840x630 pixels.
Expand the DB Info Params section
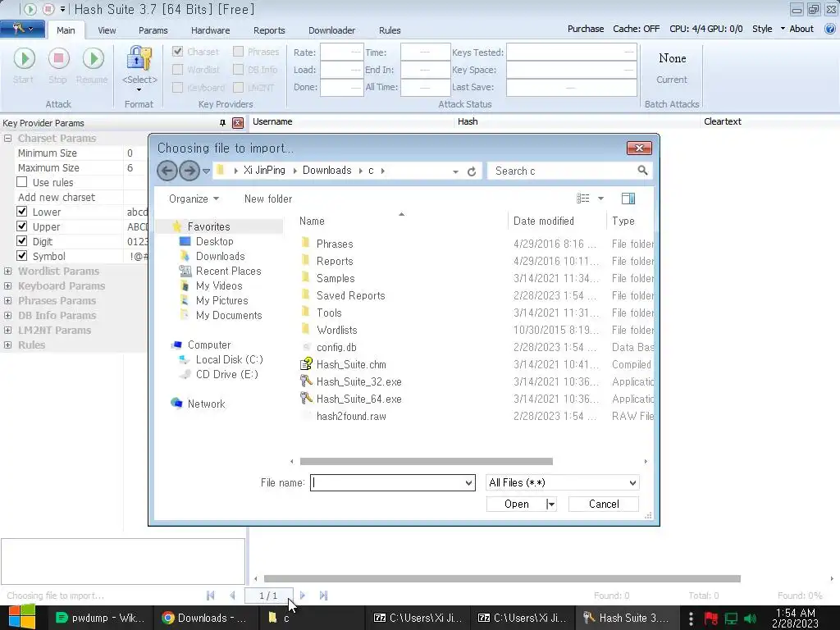(x=7, y=316)
